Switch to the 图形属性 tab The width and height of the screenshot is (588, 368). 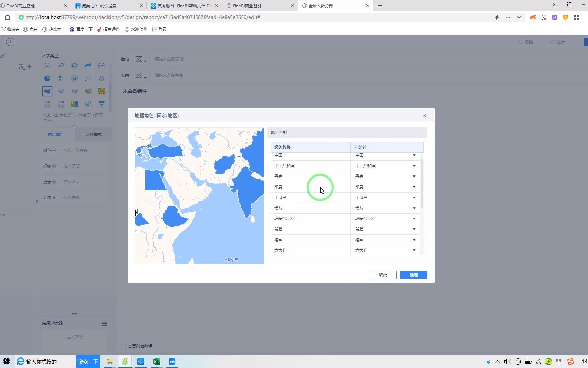point(56,135)
